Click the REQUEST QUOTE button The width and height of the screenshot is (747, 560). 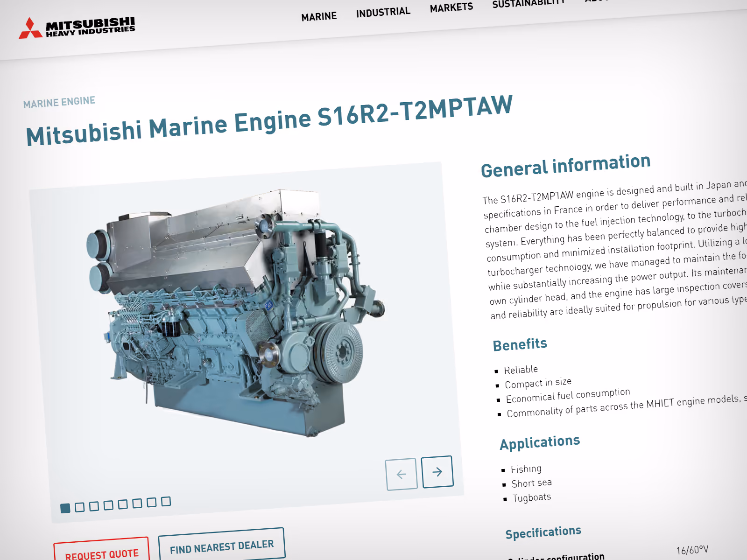(101, 551)
